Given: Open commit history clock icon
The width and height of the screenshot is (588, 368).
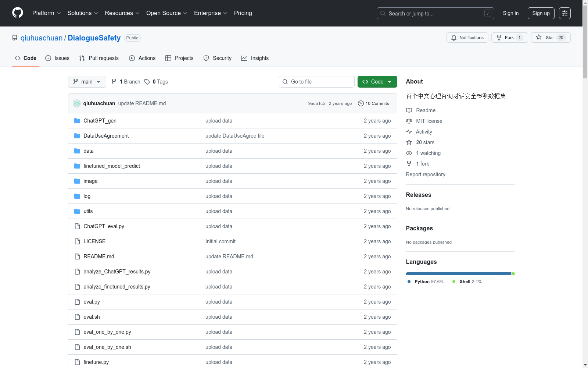Looking at the screenshot, I should tap(361, 103).
